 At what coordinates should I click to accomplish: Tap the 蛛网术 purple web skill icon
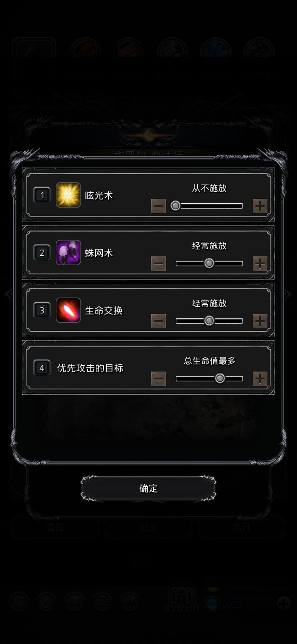tap(68, 252)
